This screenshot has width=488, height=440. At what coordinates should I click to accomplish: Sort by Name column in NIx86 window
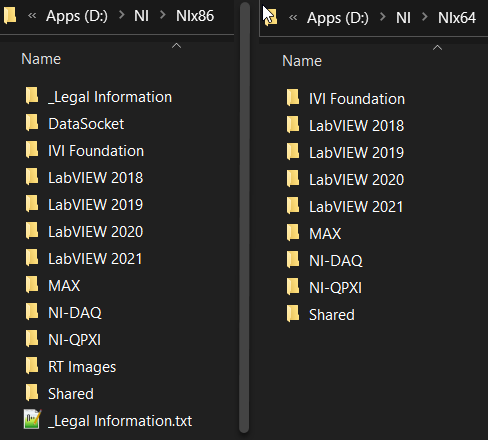pyautogui.click(x=41, y=59)
